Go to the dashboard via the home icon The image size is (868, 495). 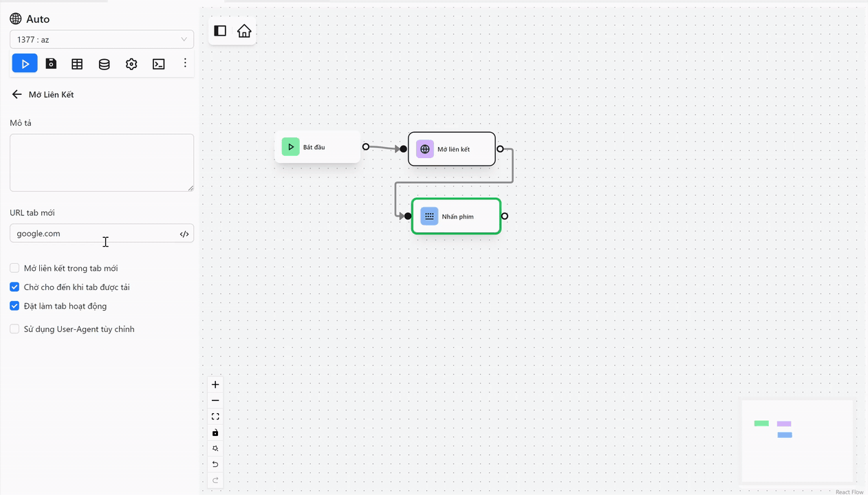[244, 30]
